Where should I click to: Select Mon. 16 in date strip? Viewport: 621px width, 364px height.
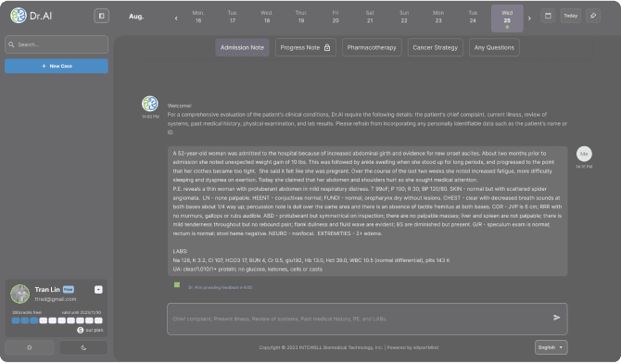click(x=198, y=17)
